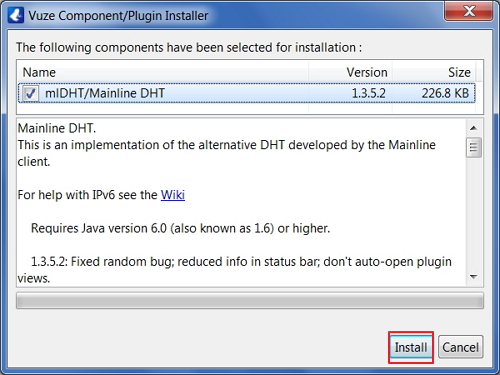This screenshot has width=500, height=375.
Task: Select the mlDHT/Mainline DHT row name
Action: pyautogui.click(x=105, y=93)
